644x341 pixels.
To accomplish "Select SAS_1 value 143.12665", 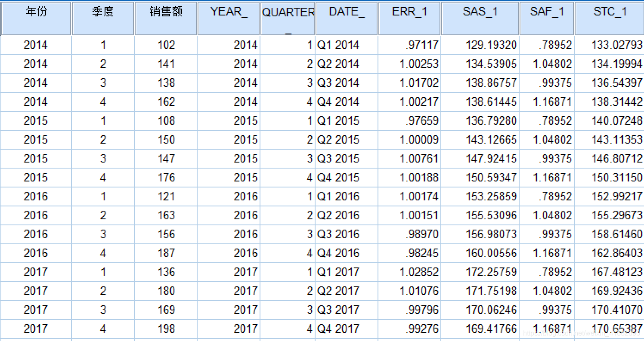I will [480, 140].
